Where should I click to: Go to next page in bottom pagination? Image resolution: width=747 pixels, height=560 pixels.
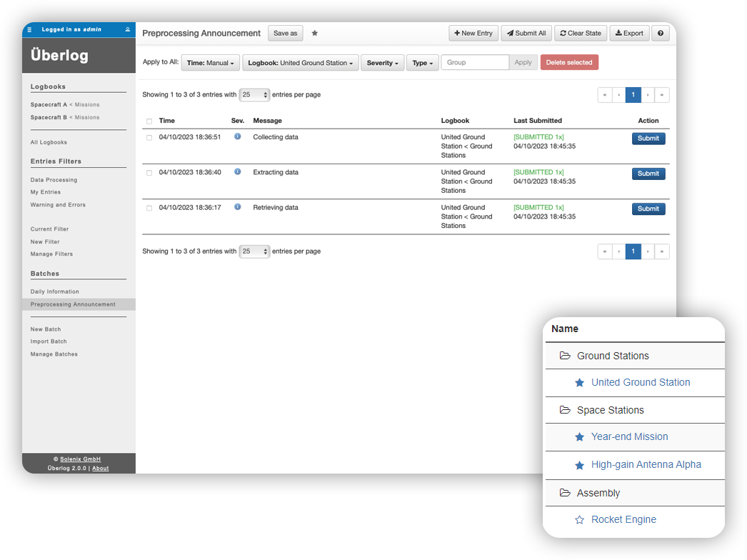[x=648, y=251]
